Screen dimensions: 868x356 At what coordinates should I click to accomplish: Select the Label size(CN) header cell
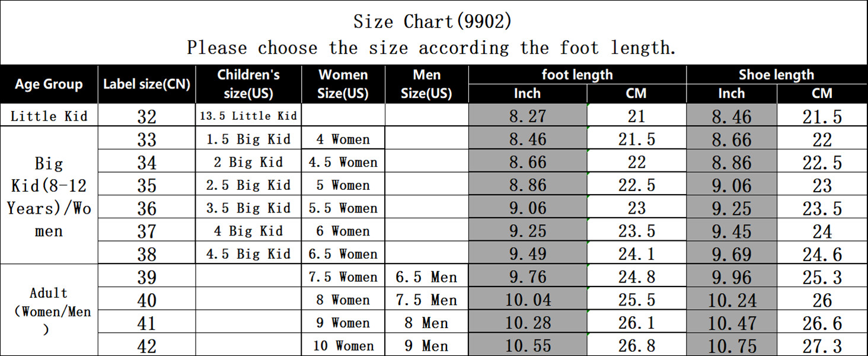pos(146,84)
